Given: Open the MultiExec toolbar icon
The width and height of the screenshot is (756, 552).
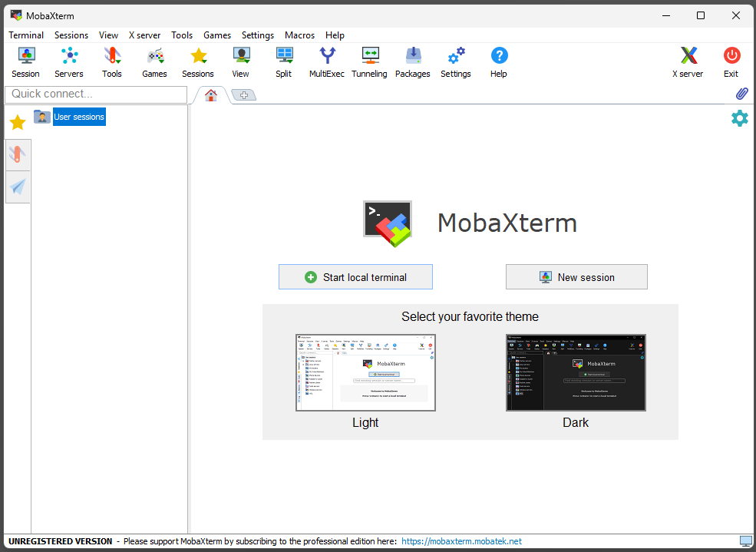Looking at the screenshot, I should point(327,62).
